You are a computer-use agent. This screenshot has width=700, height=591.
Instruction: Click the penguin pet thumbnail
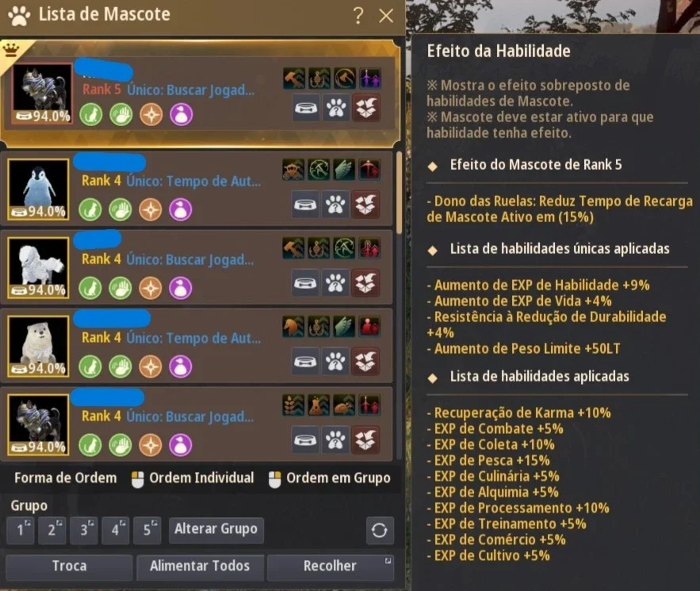(x=38, y=189)
